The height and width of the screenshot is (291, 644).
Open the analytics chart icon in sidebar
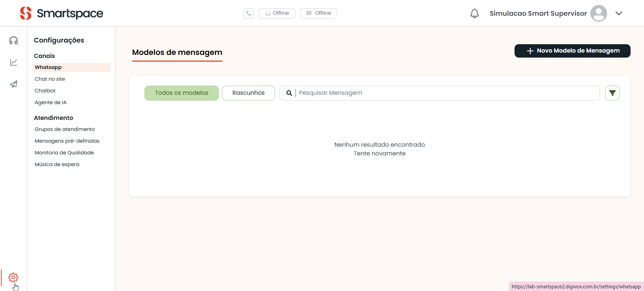[x=13, y=62]
